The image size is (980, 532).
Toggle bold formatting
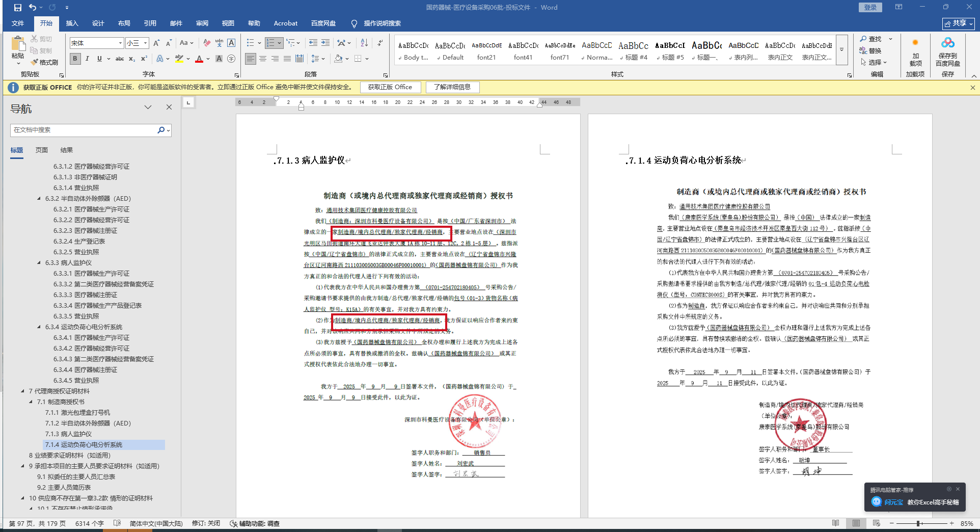pos(75,59)
